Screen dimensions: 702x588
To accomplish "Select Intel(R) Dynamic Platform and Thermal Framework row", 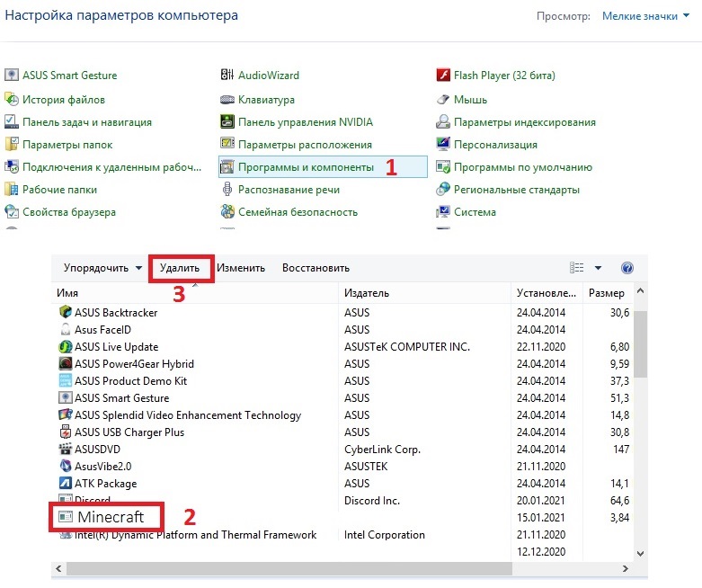I will [x=343, y=535].
